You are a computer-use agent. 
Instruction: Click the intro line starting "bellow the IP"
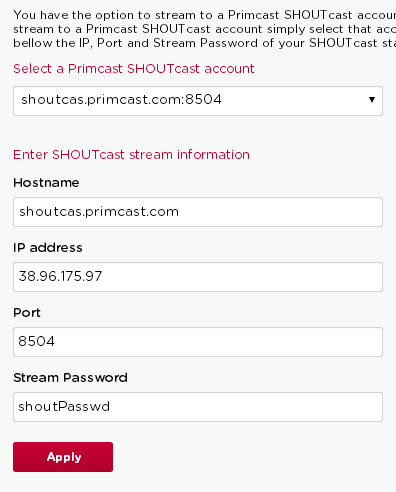point(205,43)
